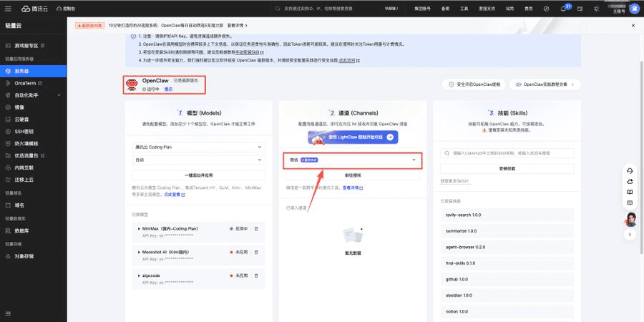Expand the right floating toolbar arrow
The width and height of the screenshot is (644, 322).
point(630,235)
